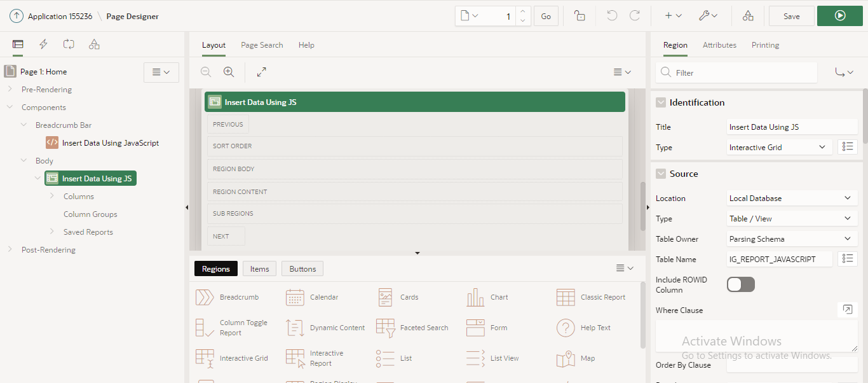This screenshot has height=383, width=868.
Task: Open region Type quick pick list button
Action: pyautogui.click(x=848, y=147)
